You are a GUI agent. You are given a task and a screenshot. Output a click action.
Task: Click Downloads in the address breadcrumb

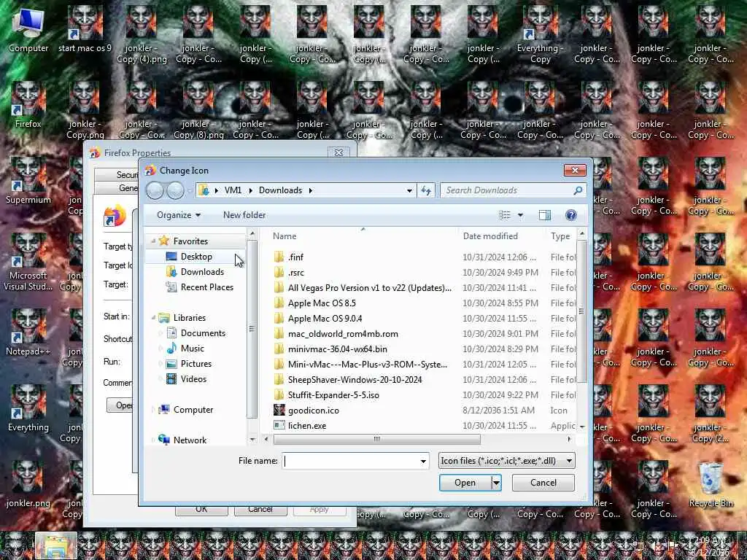[281, 190]
